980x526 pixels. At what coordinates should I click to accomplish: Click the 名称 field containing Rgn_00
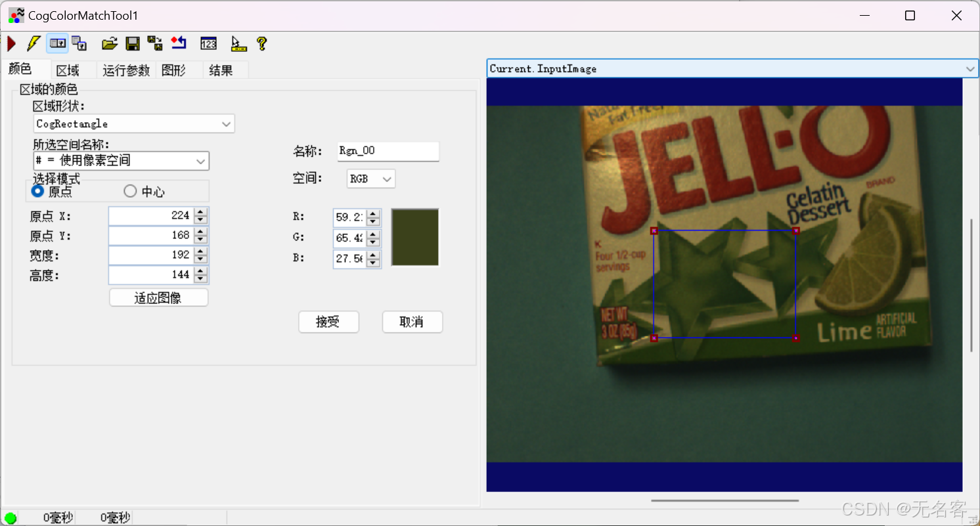click(x=388, y=151)
